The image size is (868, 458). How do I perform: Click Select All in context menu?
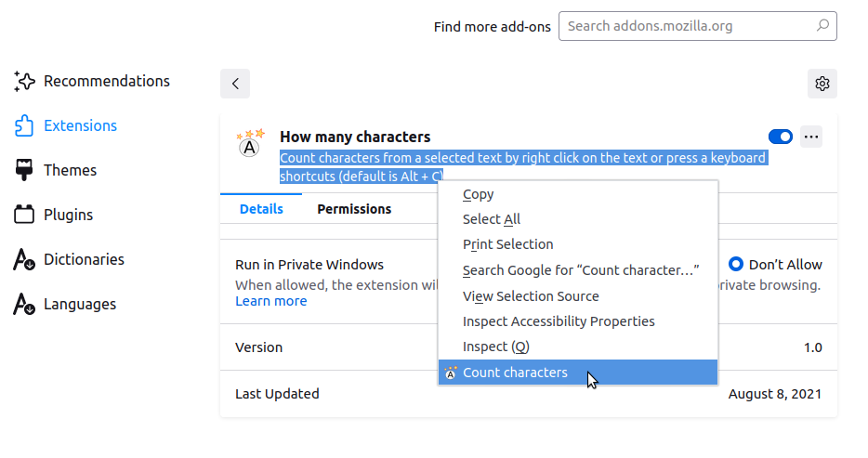click(492, 219)
